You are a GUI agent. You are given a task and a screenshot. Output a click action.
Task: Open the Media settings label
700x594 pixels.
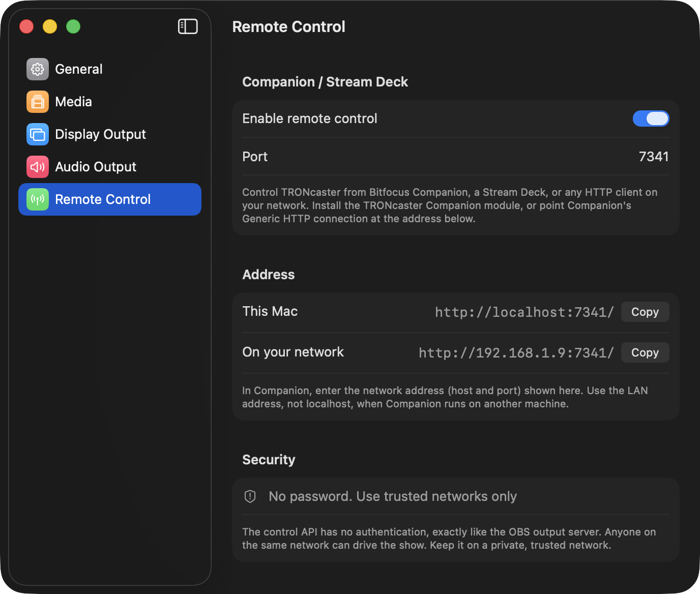point(74,102)
